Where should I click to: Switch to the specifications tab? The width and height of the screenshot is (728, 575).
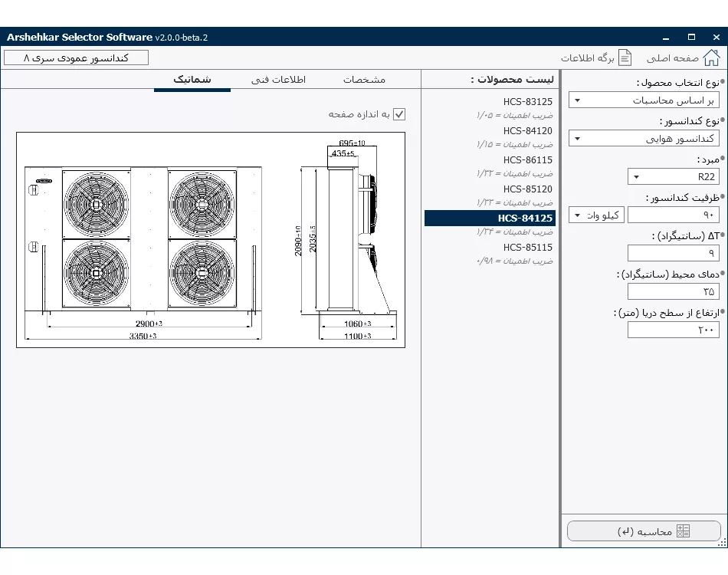point(364,80)
